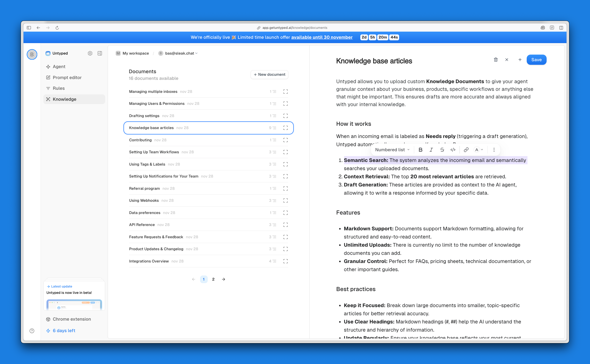Open the Prompt editor from the sidebar

click(67, 77)
